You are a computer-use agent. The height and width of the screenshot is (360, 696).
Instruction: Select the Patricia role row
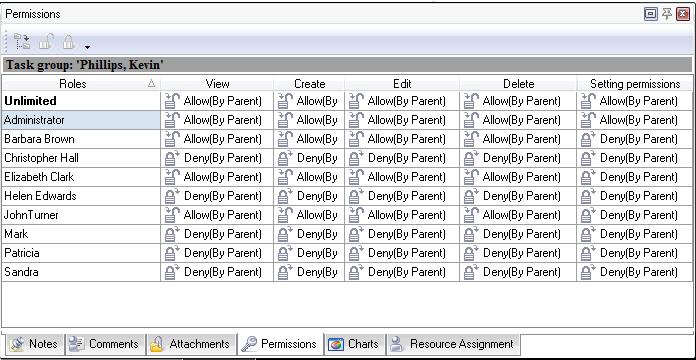click(x=81, y=253)
